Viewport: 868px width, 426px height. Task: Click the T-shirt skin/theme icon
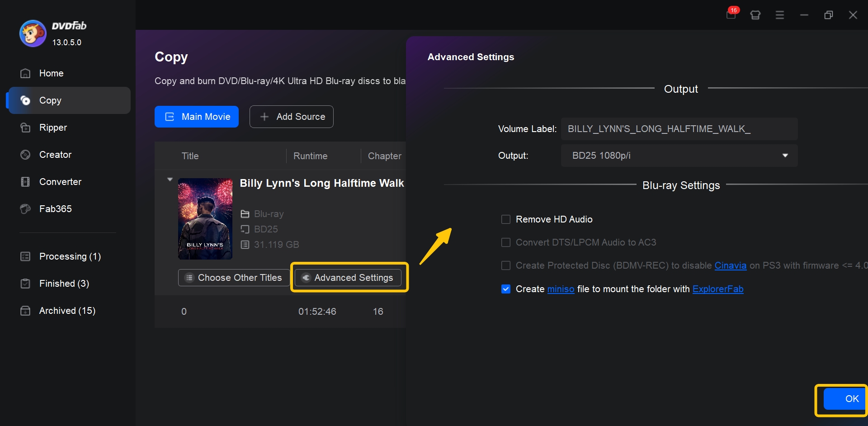[755, 14]
